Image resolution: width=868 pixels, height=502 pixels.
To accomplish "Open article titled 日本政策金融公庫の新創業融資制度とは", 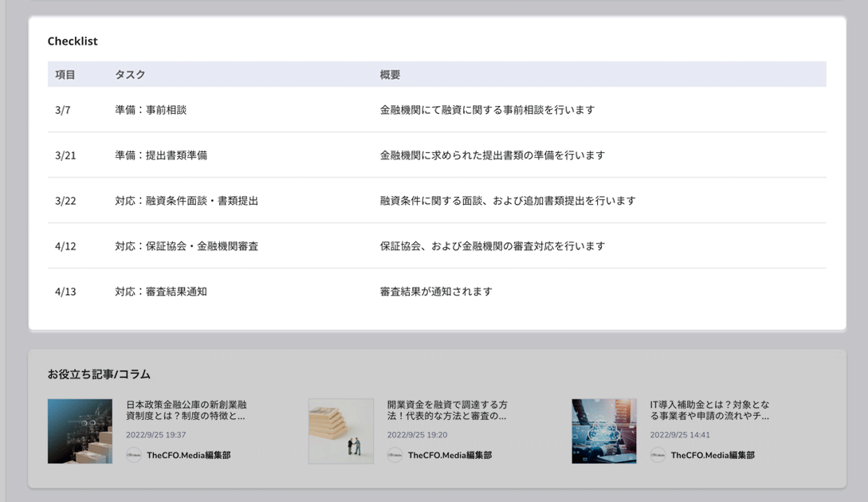I will [186, 410].
